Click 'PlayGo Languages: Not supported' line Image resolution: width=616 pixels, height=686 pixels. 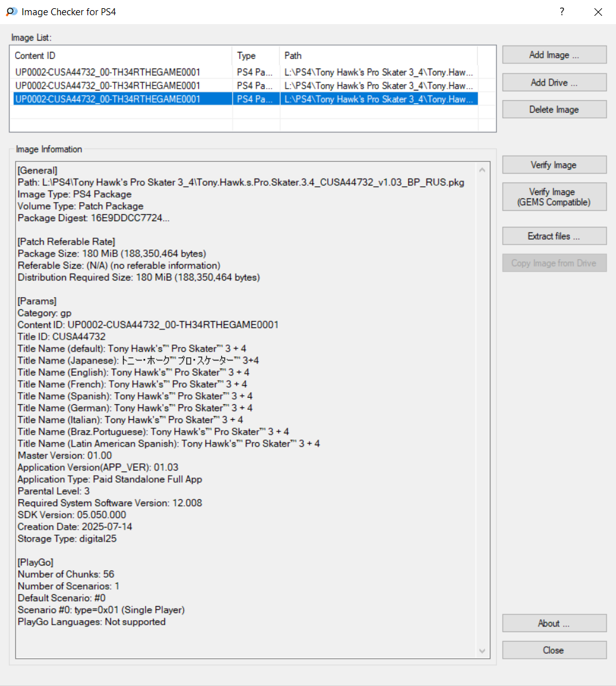[x=91, y=621]
